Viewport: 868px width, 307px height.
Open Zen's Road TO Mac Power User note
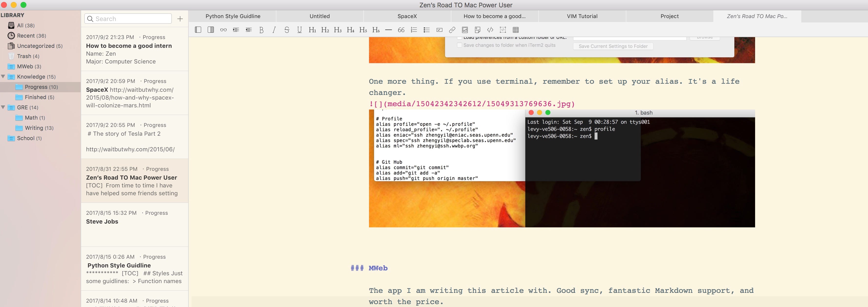point(134,181)
